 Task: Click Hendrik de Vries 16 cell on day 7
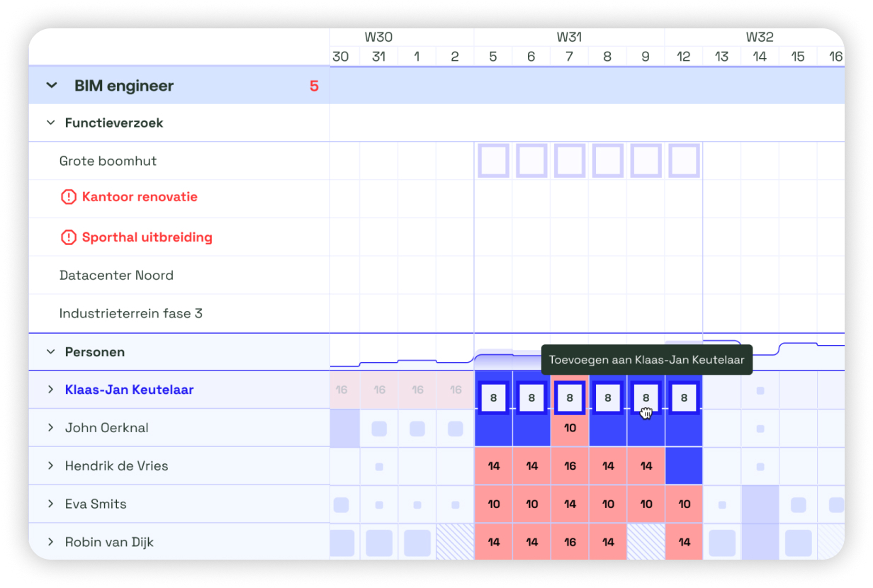[570, 466]
